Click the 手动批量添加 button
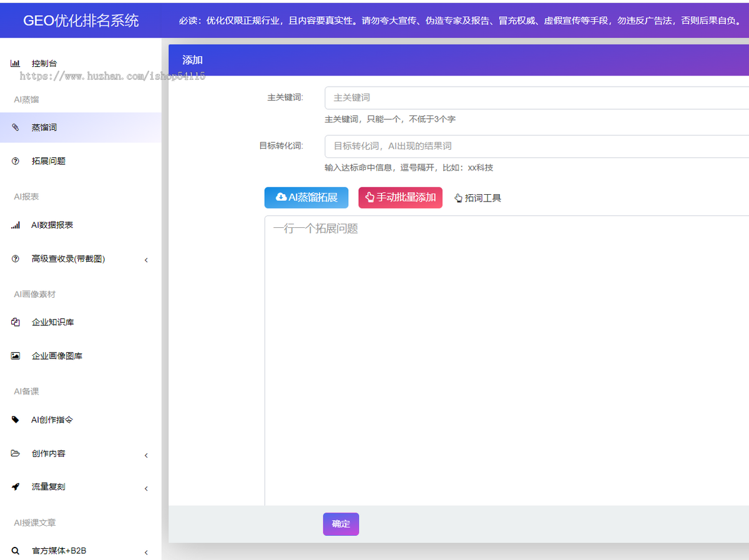749x560 pixels. click(x=400, y=198)
